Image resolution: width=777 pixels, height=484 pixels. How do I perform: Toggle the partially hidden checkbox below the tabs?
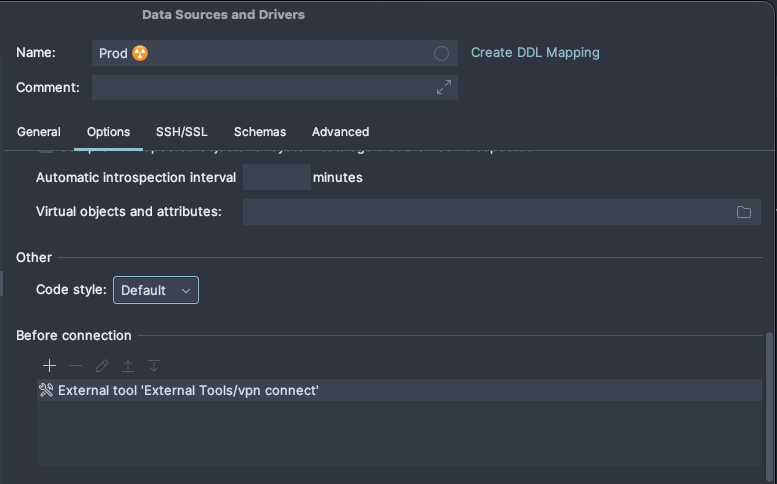click(x=46, y=150)
